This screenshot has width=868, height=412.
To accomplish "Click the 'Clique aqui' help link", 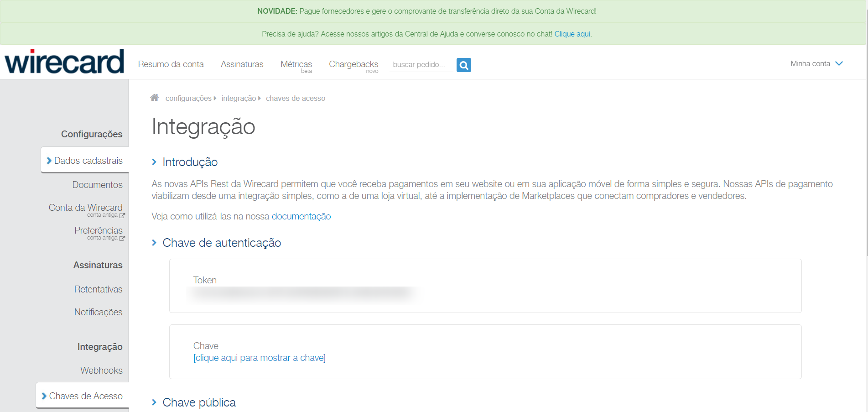I will [x=572, y=34].
